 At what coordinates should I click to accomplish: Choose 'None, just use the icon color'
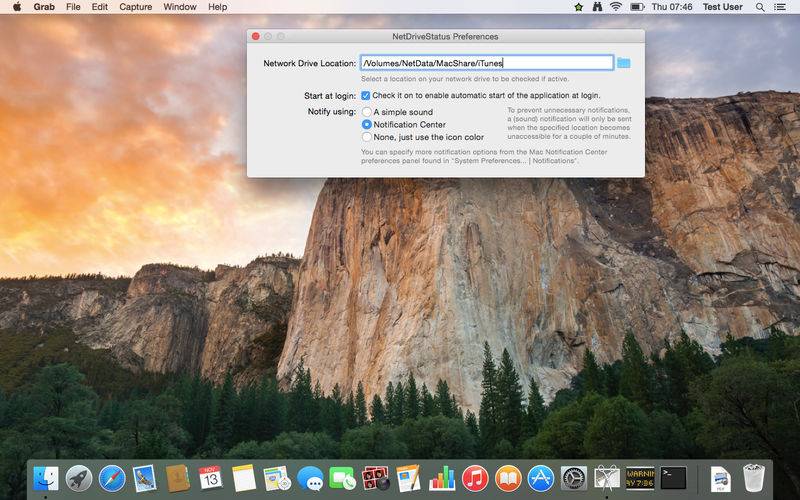(367, 137)
